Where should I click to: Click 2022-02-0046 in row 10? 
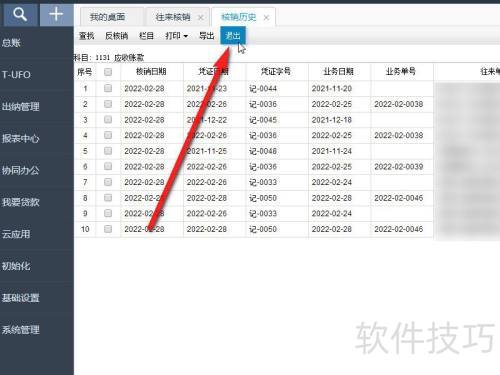[399, 229]
